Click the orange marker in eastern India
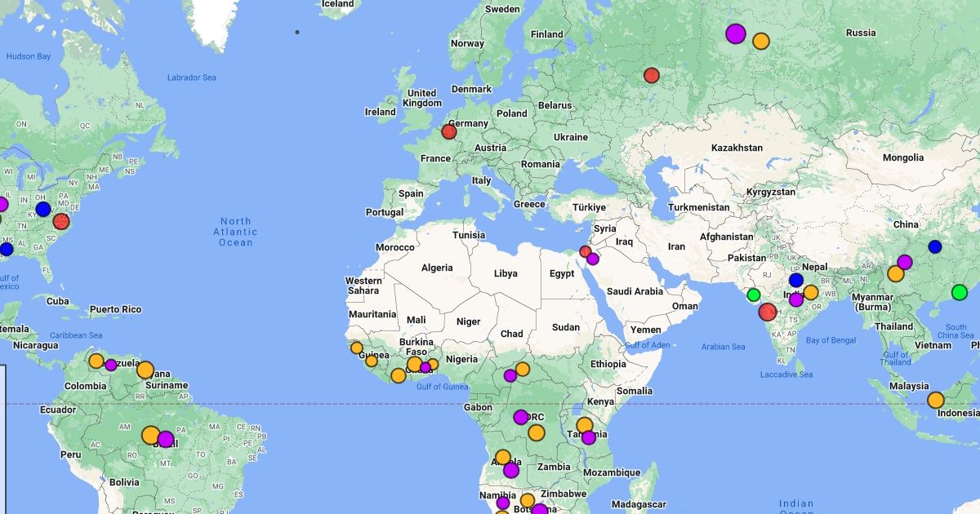 click(x=810, y=292)
